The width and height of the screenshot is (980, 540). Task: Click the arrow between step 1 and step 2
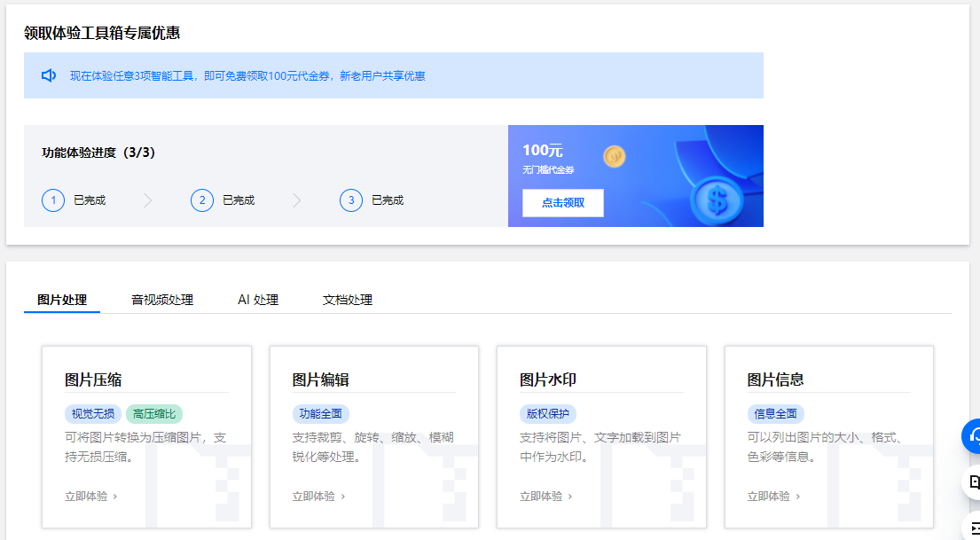148,200
